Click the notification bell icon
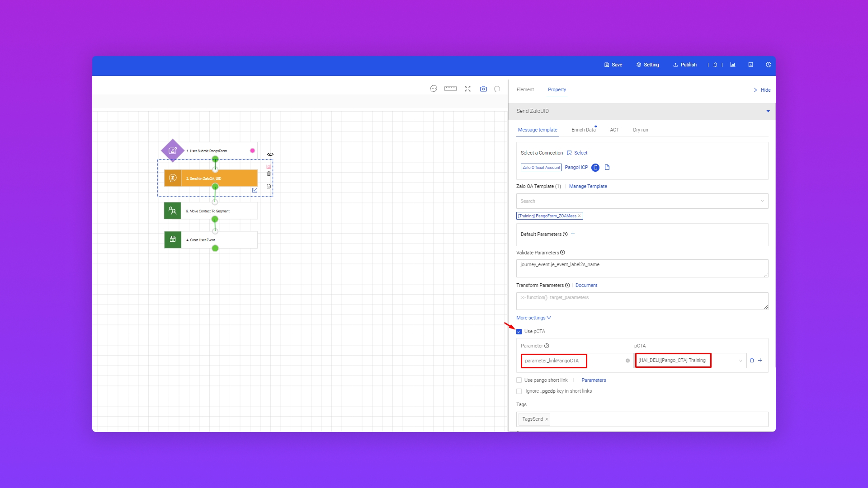Viewport: 868px width, 488px height. [715, 65]
